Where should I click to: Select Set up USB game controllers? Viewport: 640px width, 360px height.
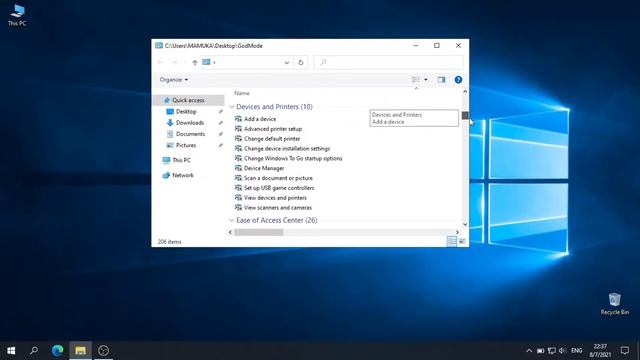pyautogui.click(x=279, y=188)
